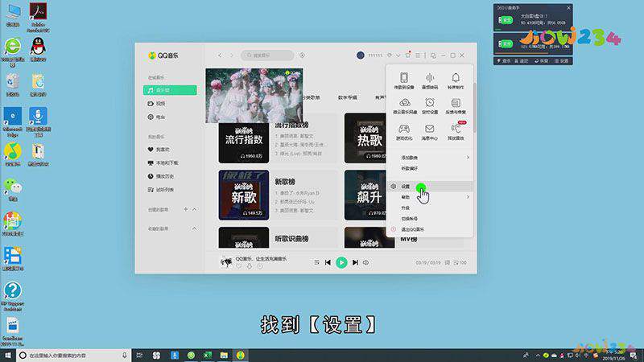Expand the Add Songs submenu arrow
The width and height of the screenshot is (644, 362).
click(x=468, y=158)
